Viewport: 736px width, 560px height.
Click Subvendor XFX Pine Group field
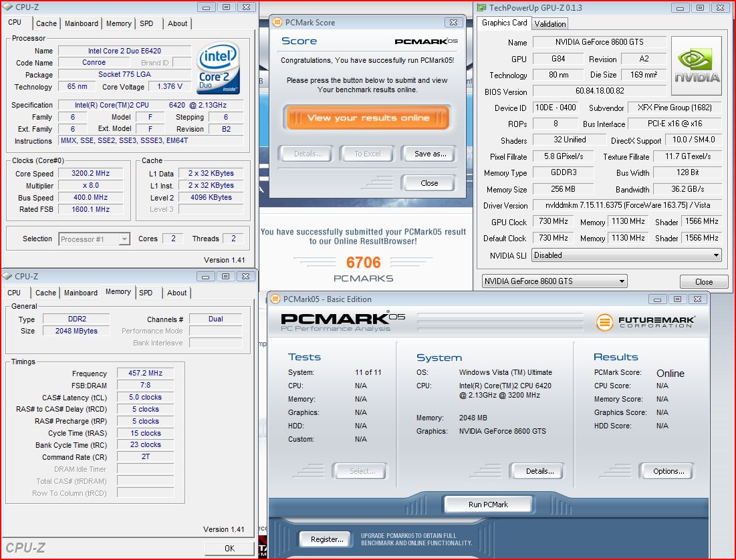pos(674,108)
